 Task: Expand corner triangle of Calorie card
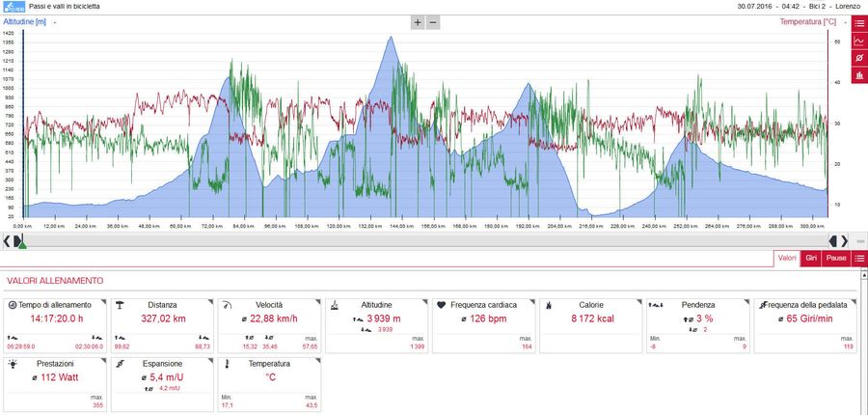(638, 301)
